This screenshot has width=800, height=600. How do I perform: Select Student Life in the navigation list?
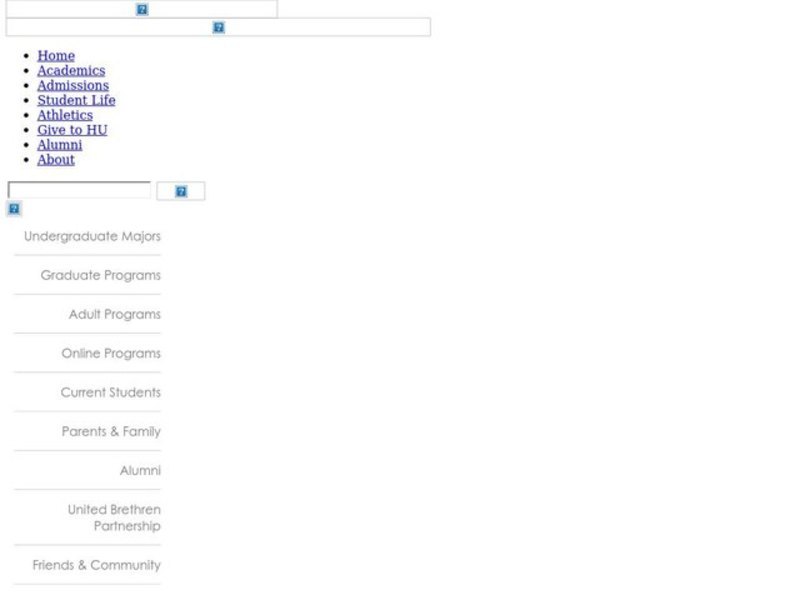pos(76,100)
